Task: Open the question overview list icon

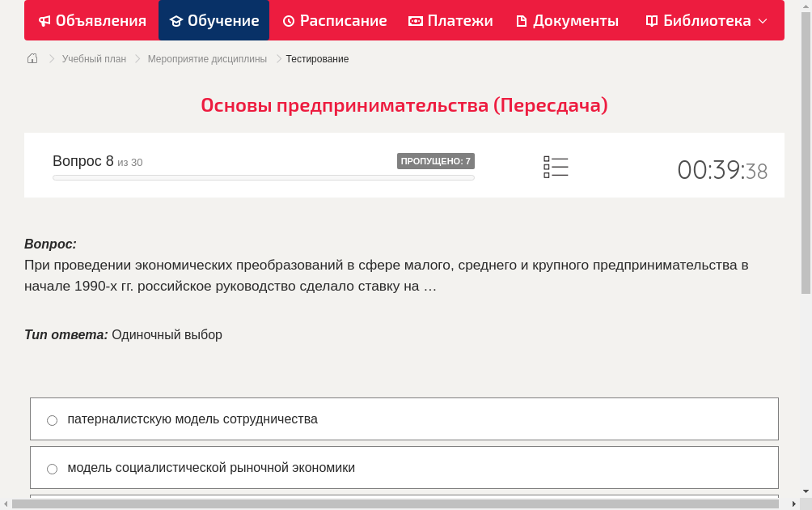Action: coord(556,167)
